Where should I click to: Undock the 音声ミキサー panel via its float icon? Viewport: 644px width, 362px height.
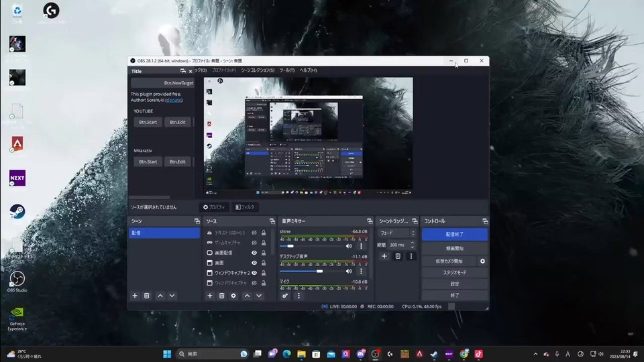370,221
